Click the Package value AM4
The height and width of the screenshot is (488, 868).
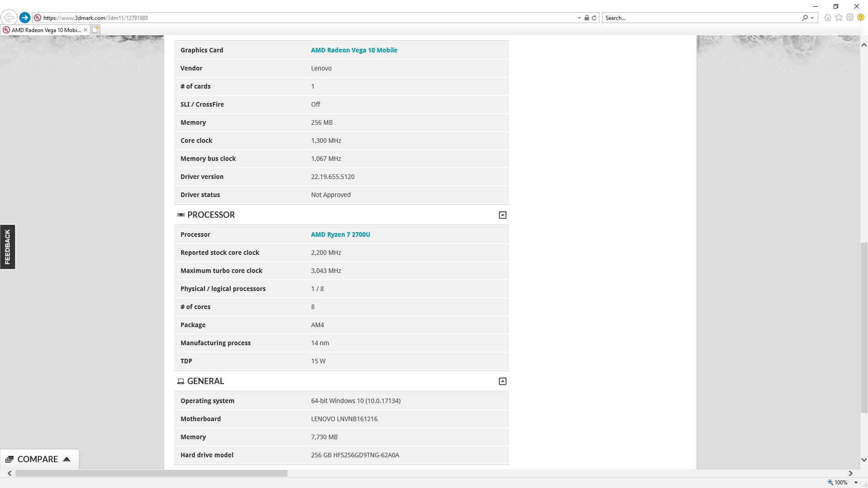coord(317,325)
